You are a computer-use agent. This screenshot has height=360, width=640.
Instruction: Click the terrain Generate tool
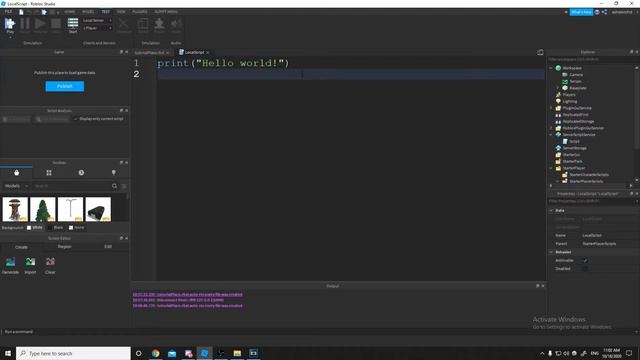pyautogui.click(x=10, y=265)
